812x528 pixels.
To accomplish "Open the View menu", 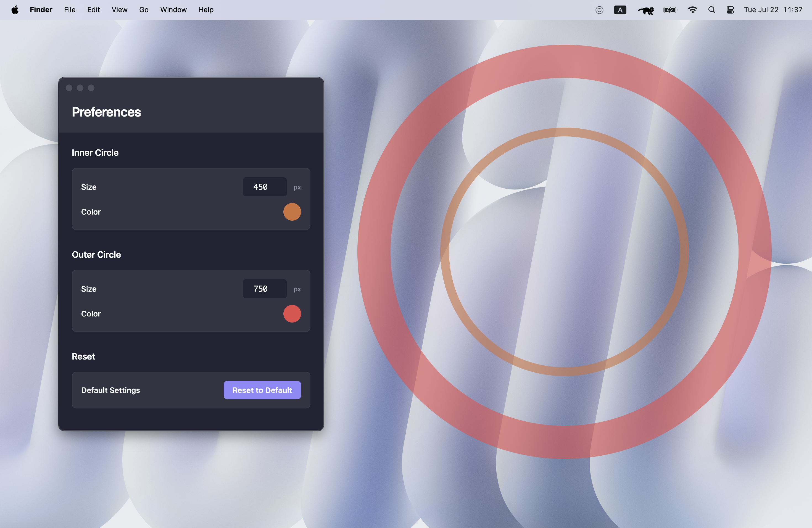I will pos(119,10).
